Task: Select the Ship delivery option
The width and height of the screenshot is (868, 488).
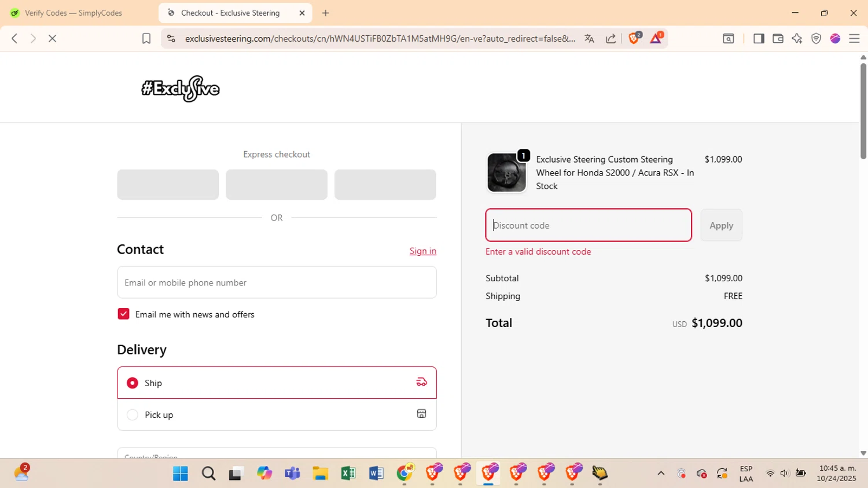Action: (x=277, y=383)
